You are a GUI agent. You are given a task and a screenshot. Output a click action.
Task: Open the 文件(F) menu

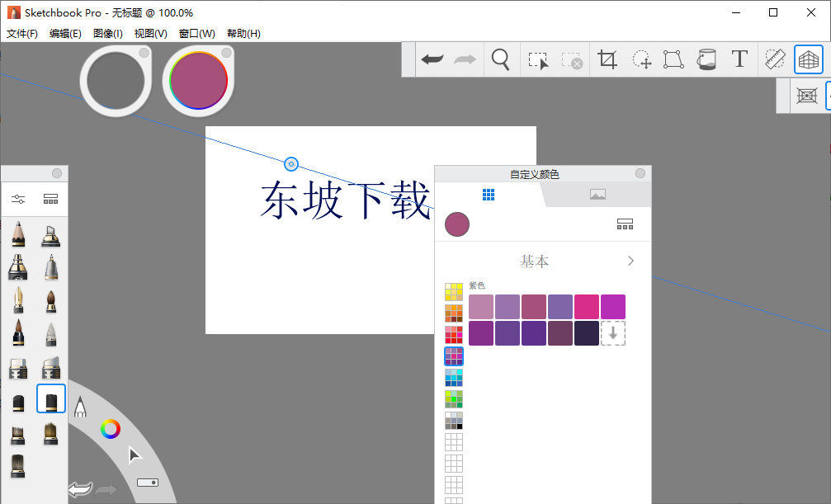tap(22, 34)
